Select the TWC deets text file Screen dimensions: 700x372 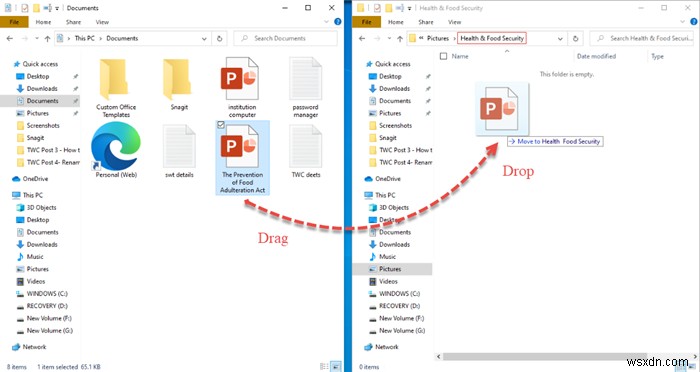[x=306, y=150]
